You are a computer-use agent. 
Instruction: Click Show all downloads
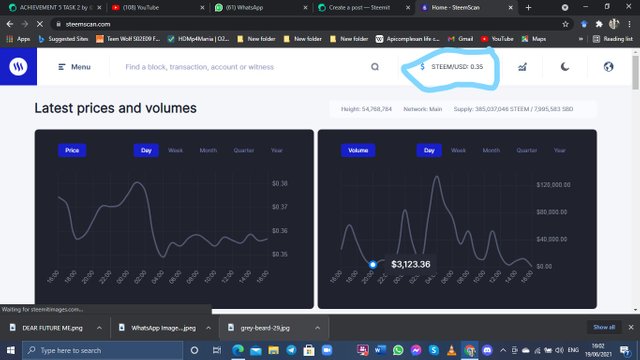tap(604, 327)
